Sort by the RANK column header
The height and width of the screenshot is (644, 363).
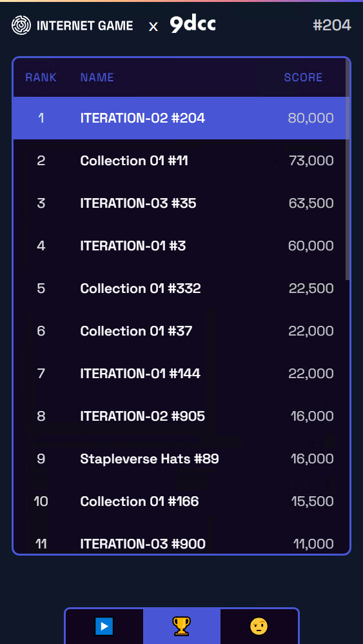[41, 77]
